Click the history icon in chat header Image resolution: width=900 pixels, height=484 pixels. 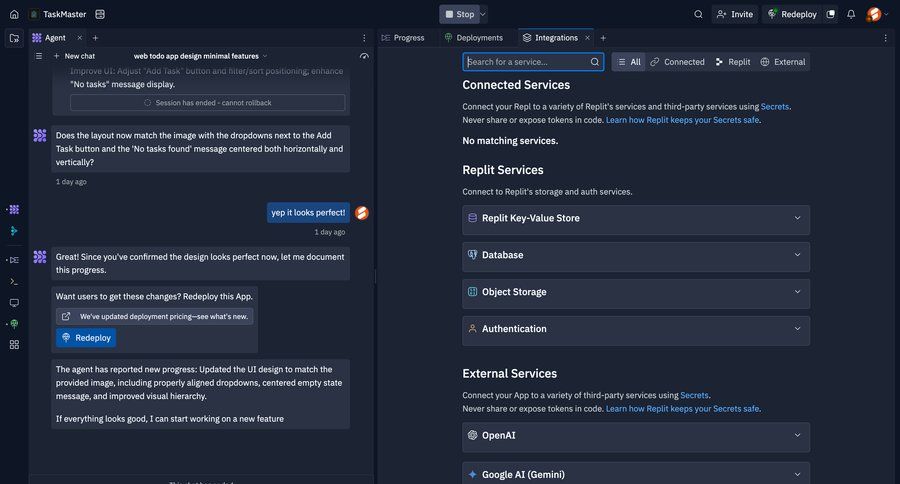[364, 56]
